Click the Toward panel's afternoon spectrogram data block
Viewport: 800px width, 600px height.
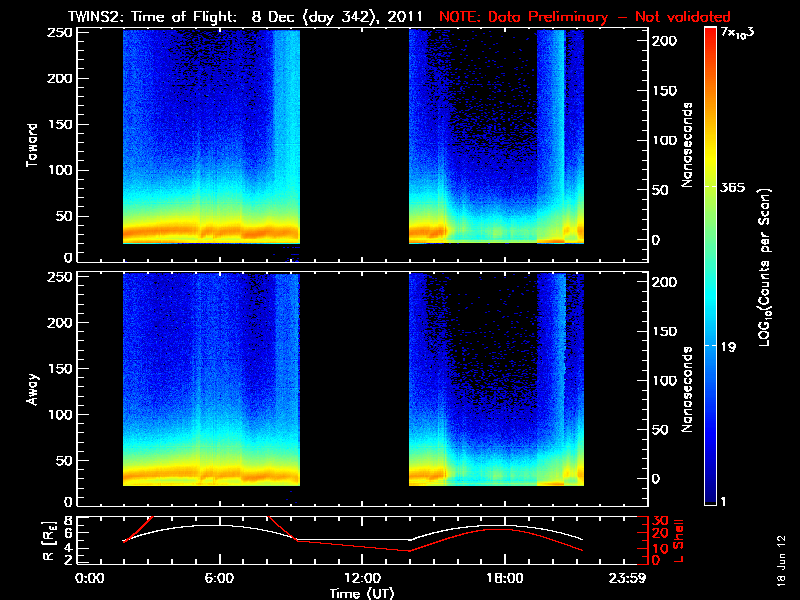tap(496, 137)
